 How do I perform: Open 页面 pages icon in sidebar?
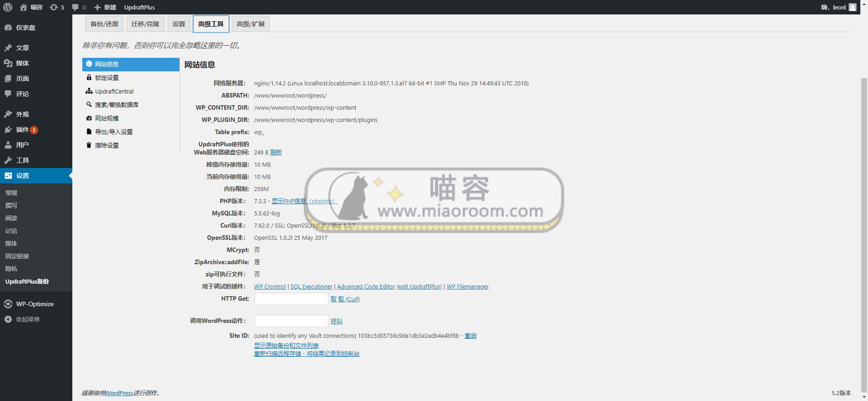[8, 79]
